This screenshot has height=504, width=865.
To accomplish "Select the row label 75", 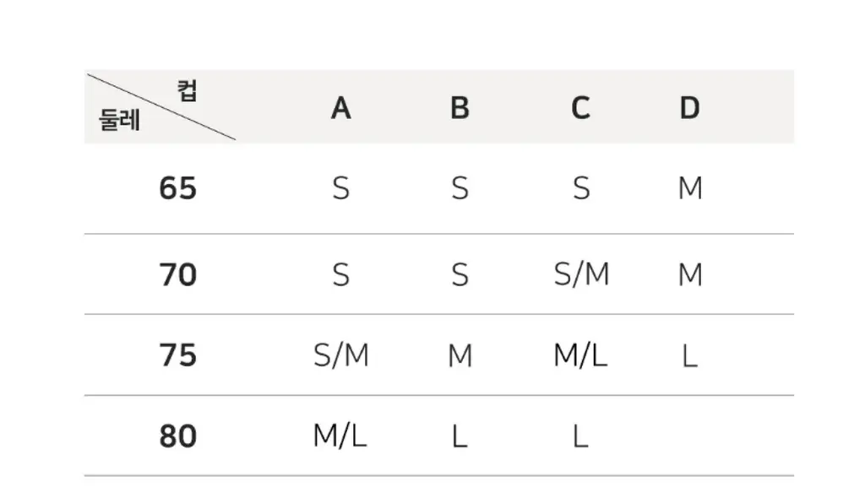I will 177,355.
